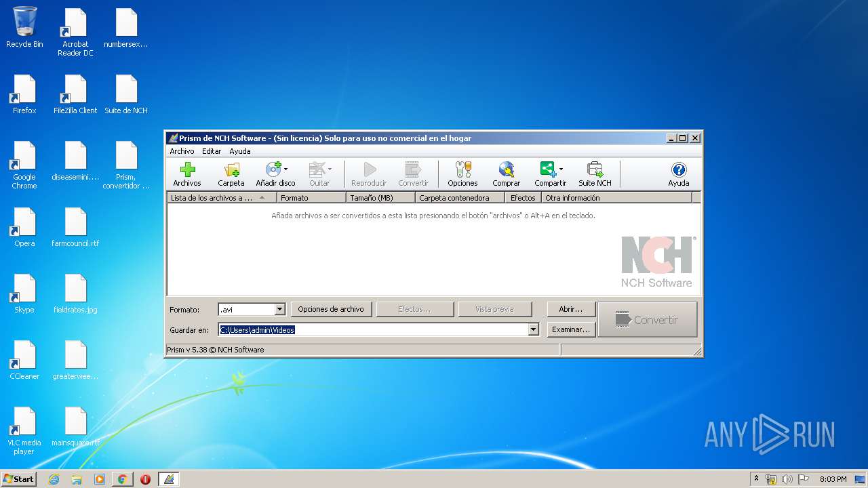Sort by Lista de los archivos column
Screen dimensions: 868x488
coord(222,198)
